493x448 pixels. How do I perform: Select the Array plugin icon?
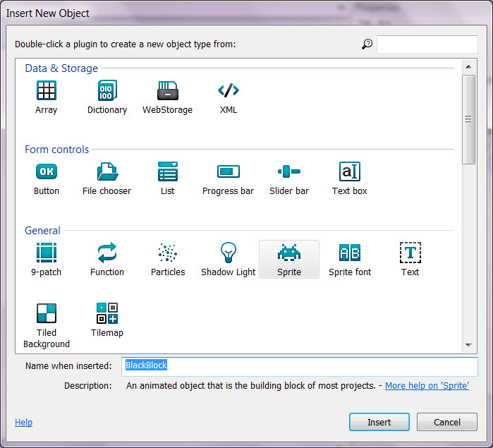tap(47, 91)
